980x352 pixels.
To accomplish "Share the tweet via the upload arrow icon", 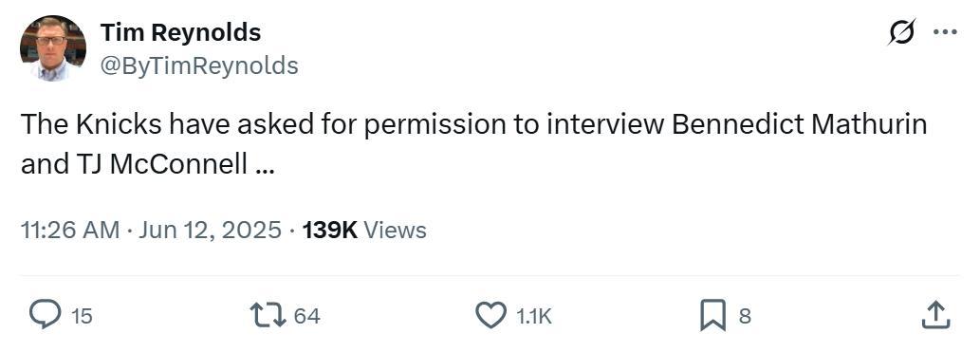I will click(x=935, y=315).
